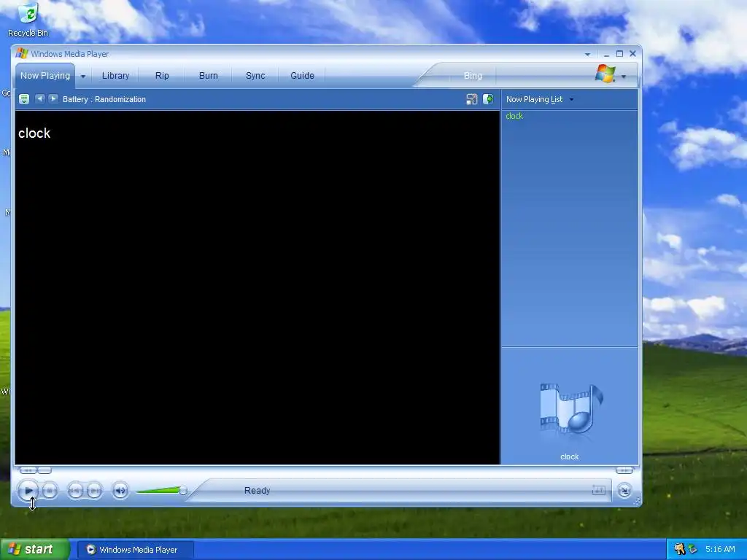The width and height of the screenshot is (747, 560).
Task: Click the white 'clock' title in the video area
Action: pos(34,133)
